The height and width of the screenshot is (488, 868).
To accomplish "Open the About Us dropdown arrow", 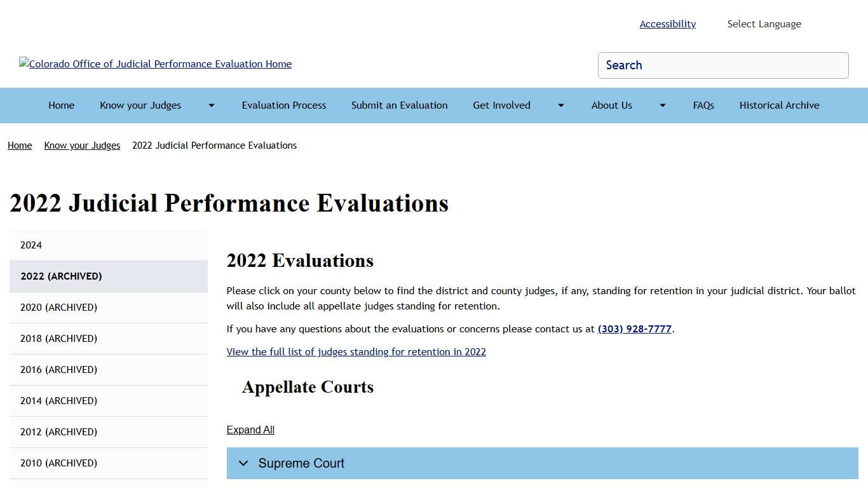I will [x=661, y=105].
